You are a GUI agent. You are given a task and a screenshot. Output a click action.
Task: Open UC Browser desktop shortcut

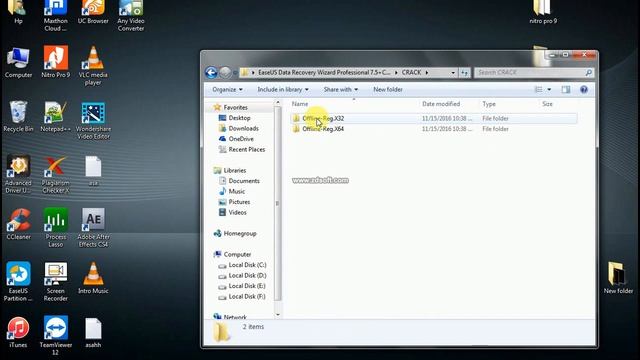coord(93,12)
